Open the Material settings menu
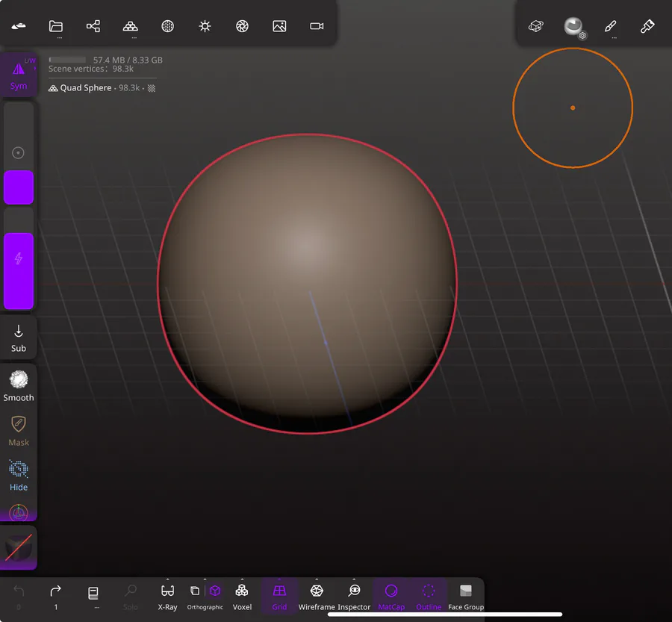Screen dimensions: 672x622 pos(167,26)
